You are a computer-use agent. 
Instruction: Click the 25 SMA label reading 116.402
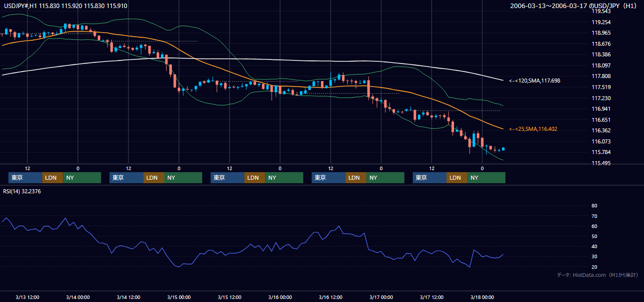pyautogui.click(x=533, y=129)
